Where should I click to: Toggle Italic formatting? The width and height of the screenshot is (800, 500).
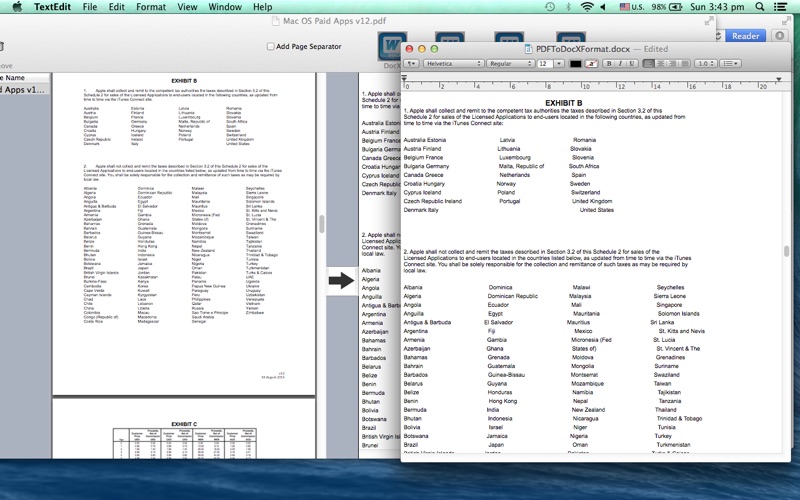[x=620, y=64]
